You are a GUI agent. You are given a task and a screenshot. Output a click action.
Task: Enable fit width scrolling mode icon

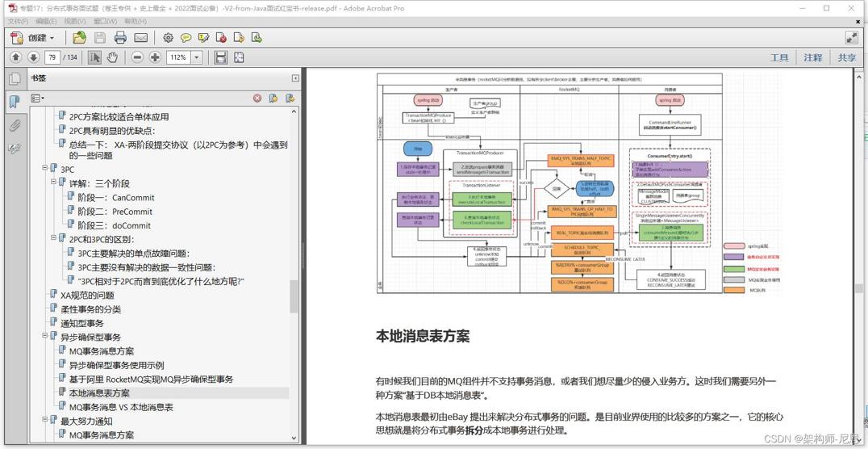[x=221, y=57]
